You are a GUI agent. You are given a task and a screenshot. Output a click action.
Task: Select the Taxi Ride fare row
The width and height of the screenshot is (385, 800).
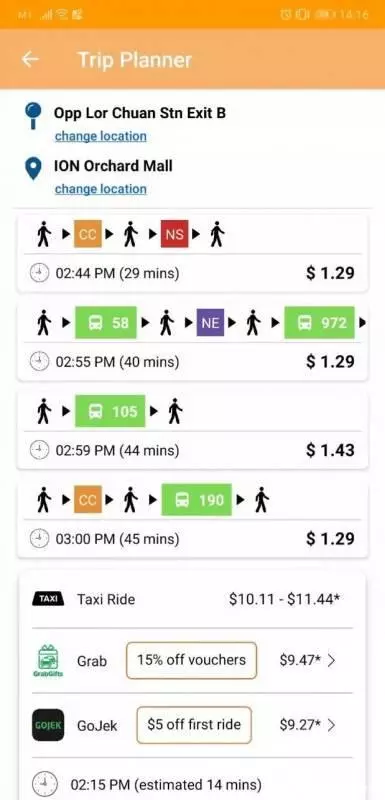tap(192, 599)
